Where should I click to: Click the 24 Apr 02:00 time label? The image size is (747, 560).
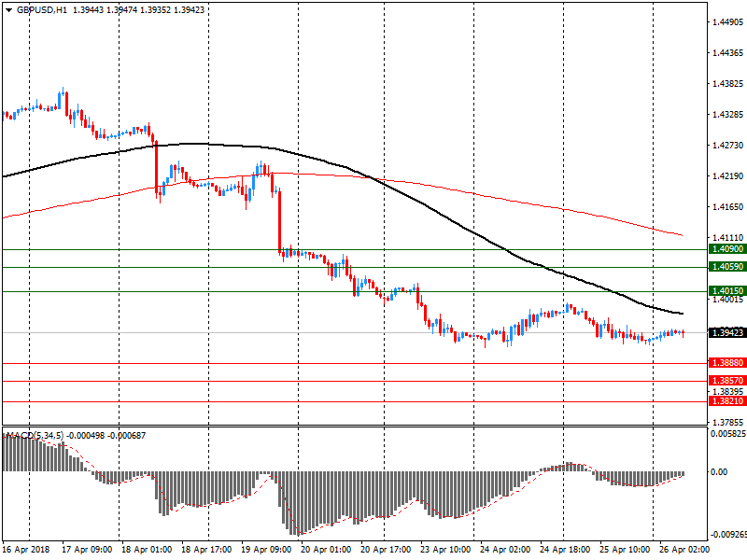coord(505,549)
